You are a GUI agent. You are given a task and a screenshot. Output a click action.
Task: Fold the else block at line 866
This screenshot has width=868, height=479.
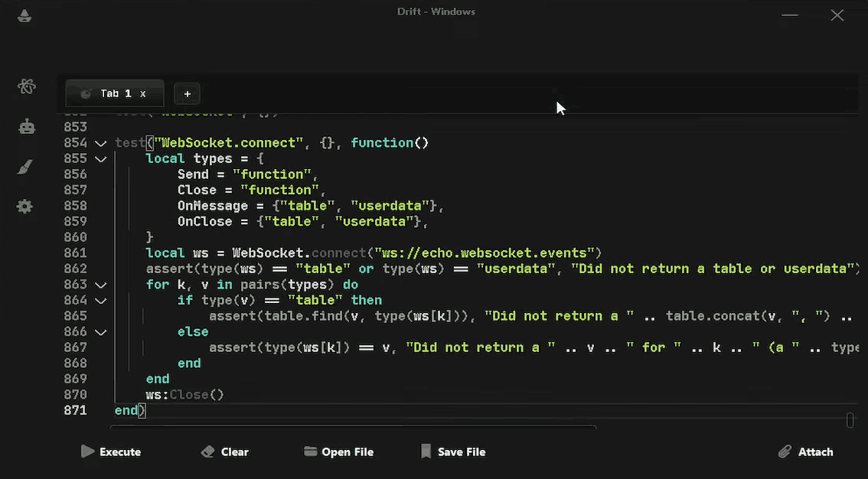point(100,332)
